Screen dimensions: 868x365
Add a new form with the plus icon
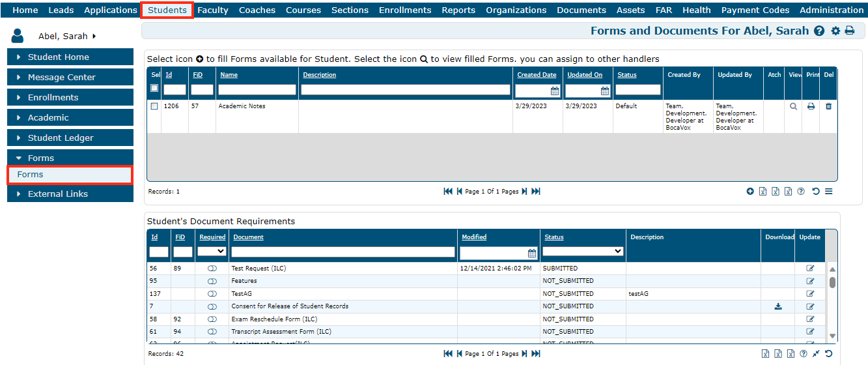(x=750, y=192)
